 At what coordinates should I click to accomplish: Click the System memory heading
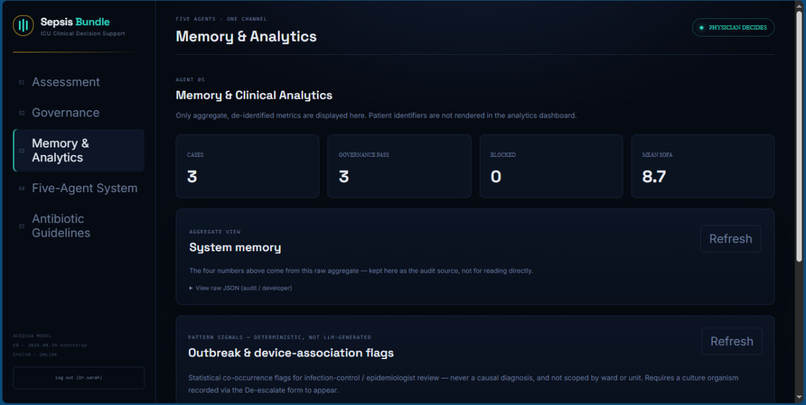tap(235, 248)
